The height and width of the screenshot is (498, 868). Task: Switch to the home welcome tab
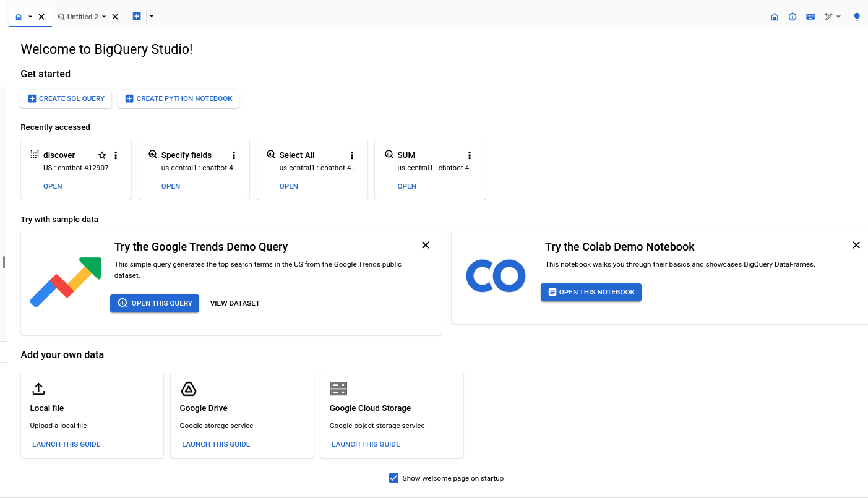[x=19, y=17]
